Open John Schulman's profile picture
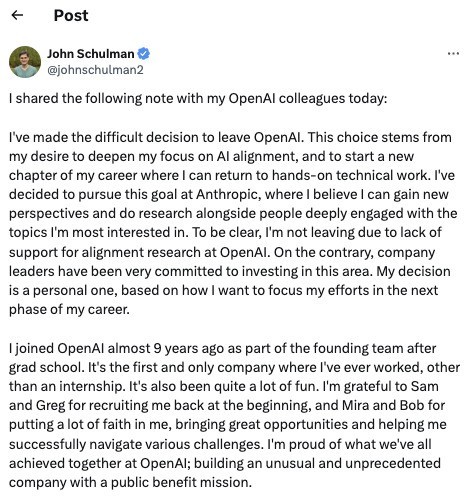Viewport: 470px width, 497px height. coord(25,62)
